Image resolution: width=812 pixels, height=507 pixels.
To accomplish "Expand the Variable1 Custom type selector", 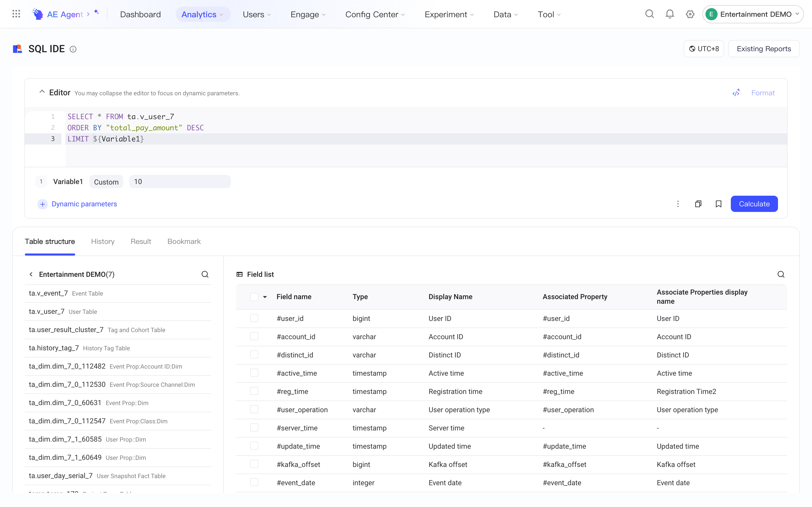I will point(106,182).
